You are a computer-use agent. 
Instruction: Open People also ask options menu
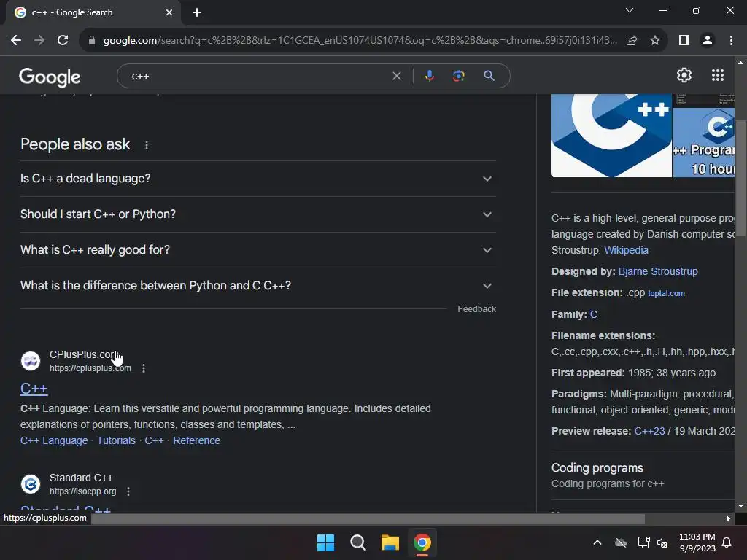(x=146, y=145)
